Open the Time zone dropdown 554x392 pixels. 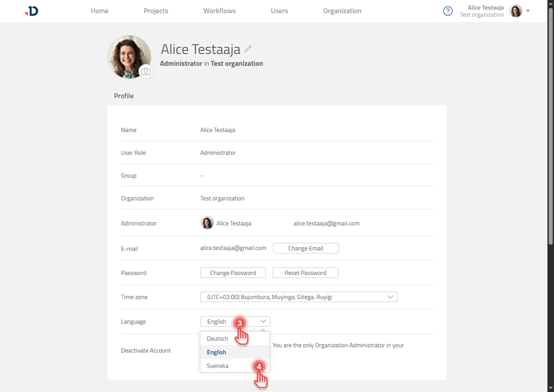coord(298,297)
